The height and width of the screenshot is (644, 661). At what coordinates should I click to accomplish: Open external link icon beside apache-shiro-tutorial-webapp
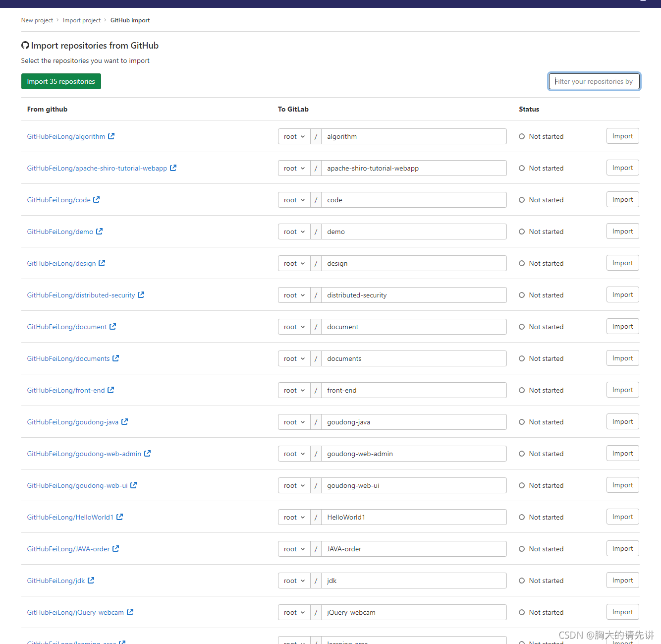(x=173, y=168)
